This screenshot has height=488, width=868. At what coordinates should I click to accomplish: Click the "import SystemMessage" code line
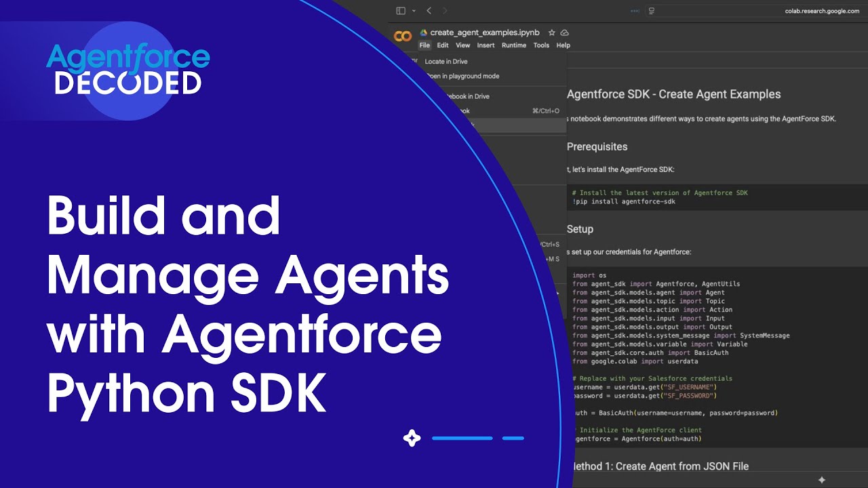[x=681, y=335]
